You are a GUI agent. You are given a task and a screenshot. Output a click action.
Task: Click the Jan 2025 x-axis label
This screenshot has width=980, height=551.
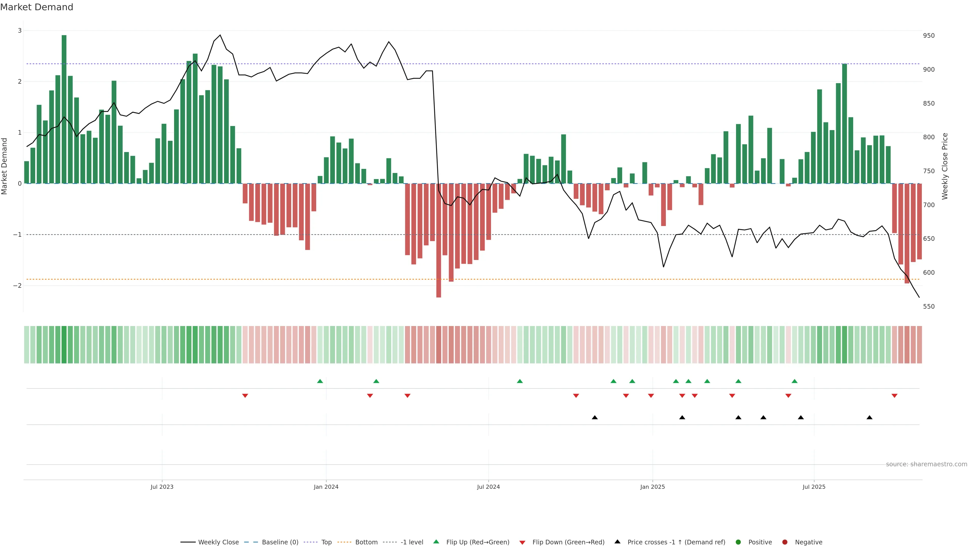point(653,487)
